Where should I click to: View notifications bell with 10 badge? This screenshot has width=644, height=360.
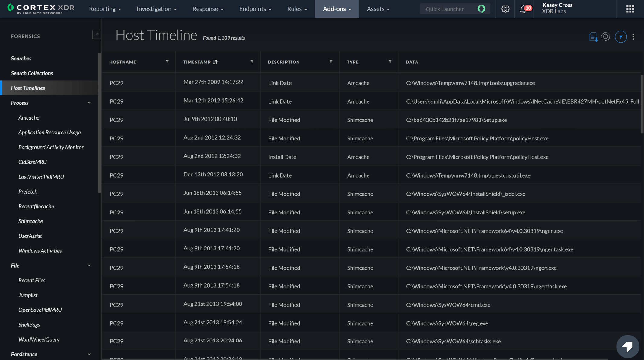[524, 9]
